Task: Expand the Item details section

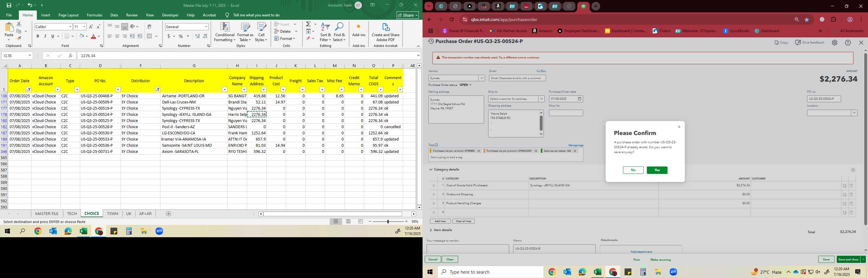Action: tap(431, 230)
